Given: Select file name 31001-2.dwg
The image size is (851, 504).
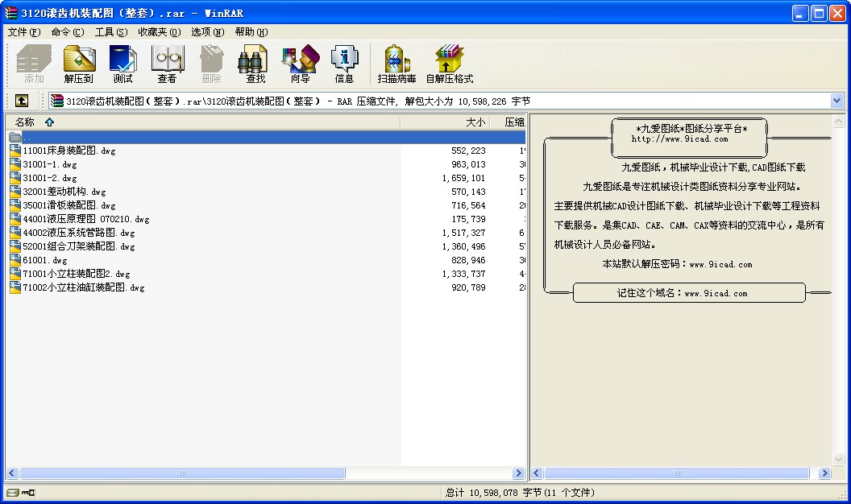Looking at the screenshot, I should [x=50, y=178].
